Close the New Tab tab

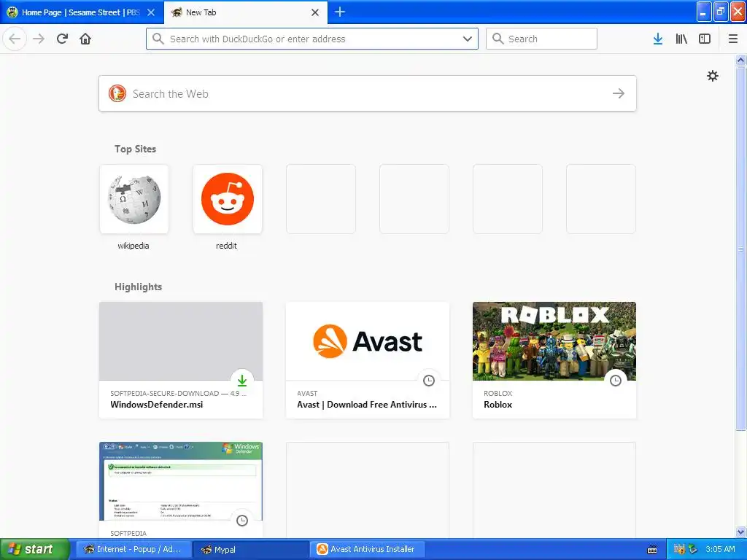[315, 12]
